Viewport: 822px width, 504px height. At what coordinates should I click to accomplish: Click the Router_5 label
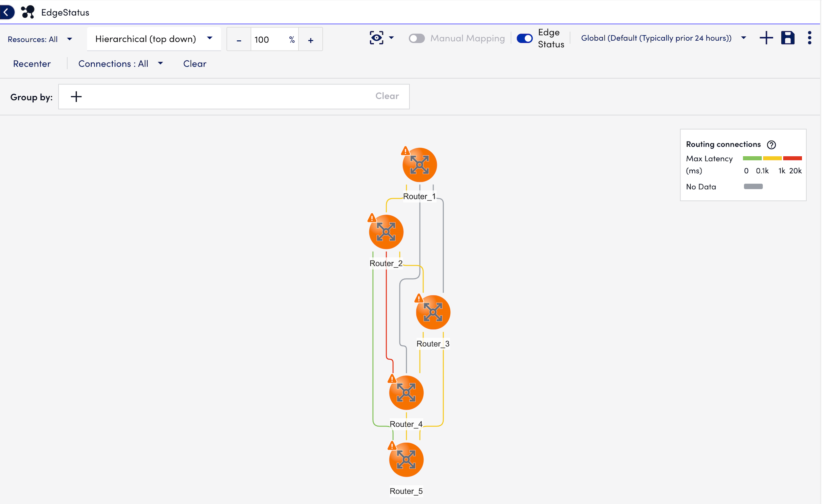pyautogui.click(x=406, y=491)
